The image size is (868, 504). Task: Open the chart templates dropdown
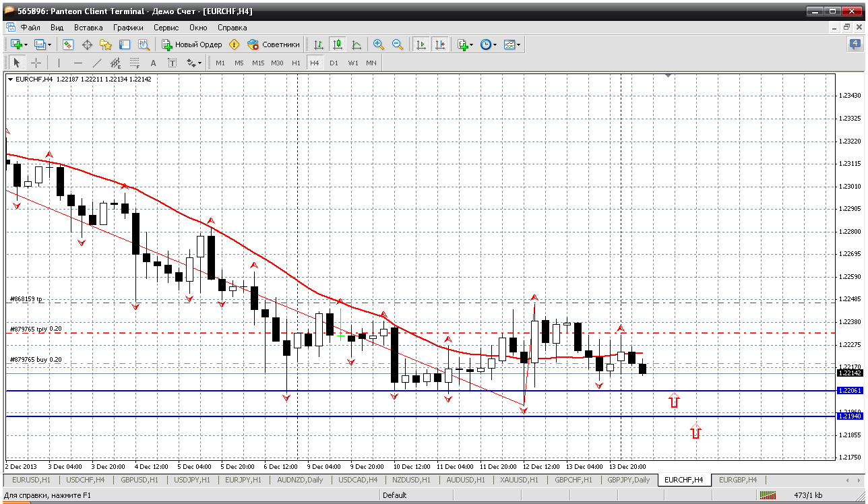tap(511, 44)
